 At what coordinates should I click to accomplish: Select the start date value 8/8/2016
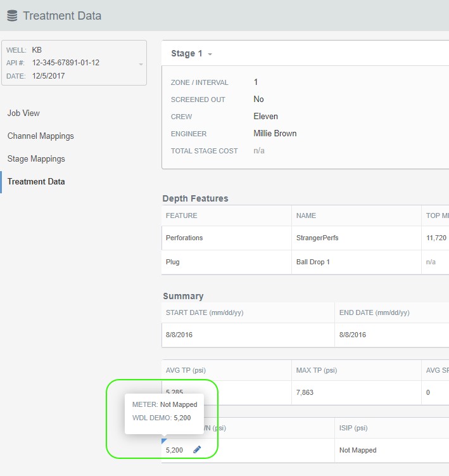[x=179, y=335]
